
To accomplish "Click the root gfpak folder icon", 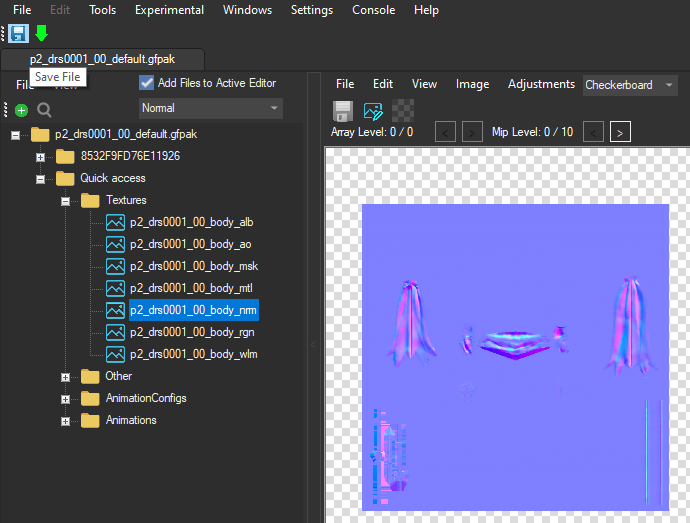I will pos(40,134).
